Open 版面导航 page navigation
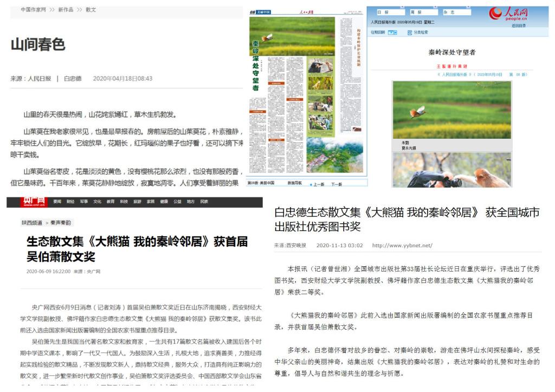This screenshot has height=392, width=555. pos(296,184)
